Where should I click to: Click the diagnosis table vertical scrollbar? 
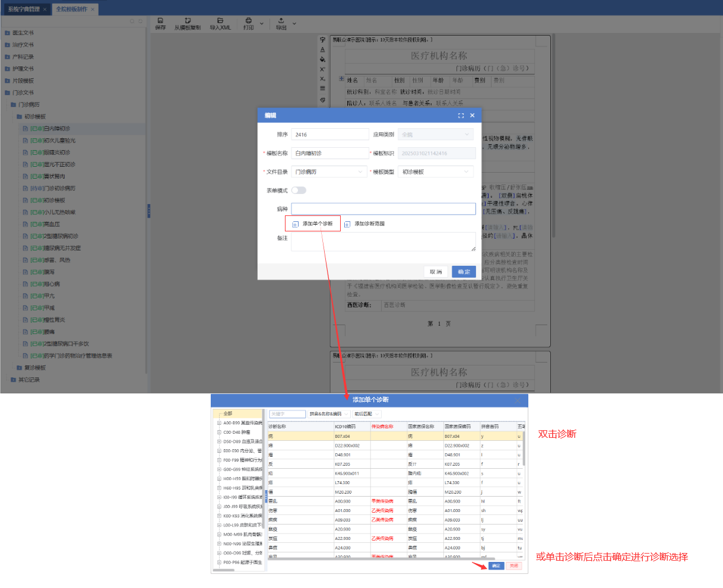pyautogui.click(x=524, y=449)
